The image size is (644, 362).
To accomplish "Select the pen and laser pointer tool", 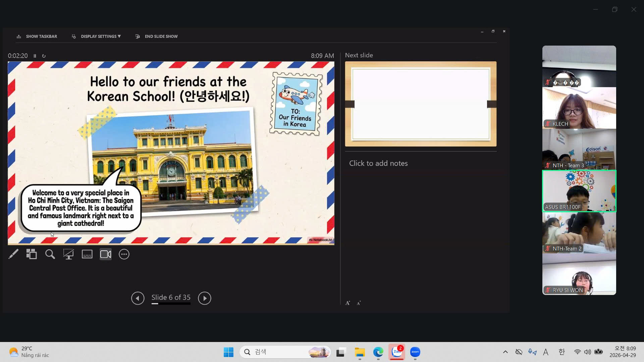I will click(13, 254).
